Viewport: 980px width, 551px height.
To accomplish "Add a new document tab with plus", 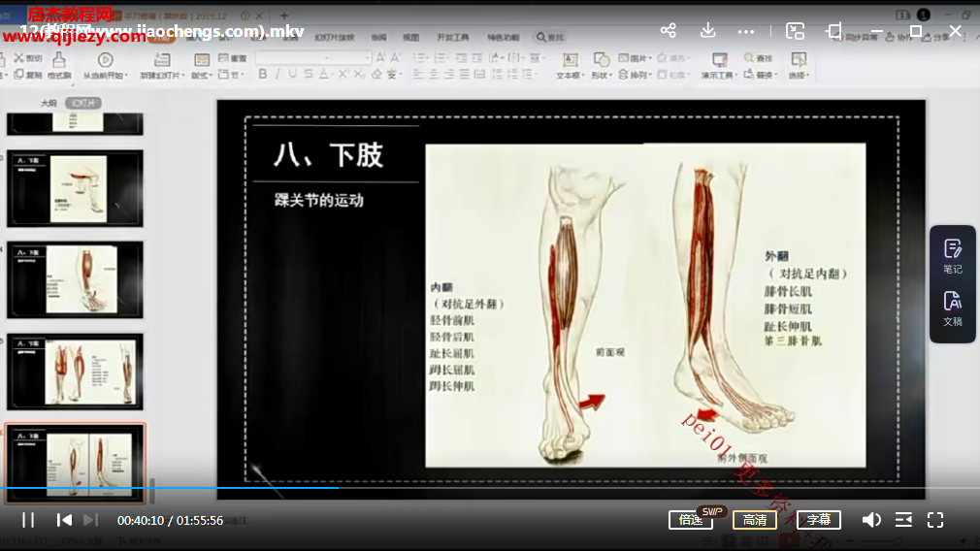I will (x=284, y=15).
